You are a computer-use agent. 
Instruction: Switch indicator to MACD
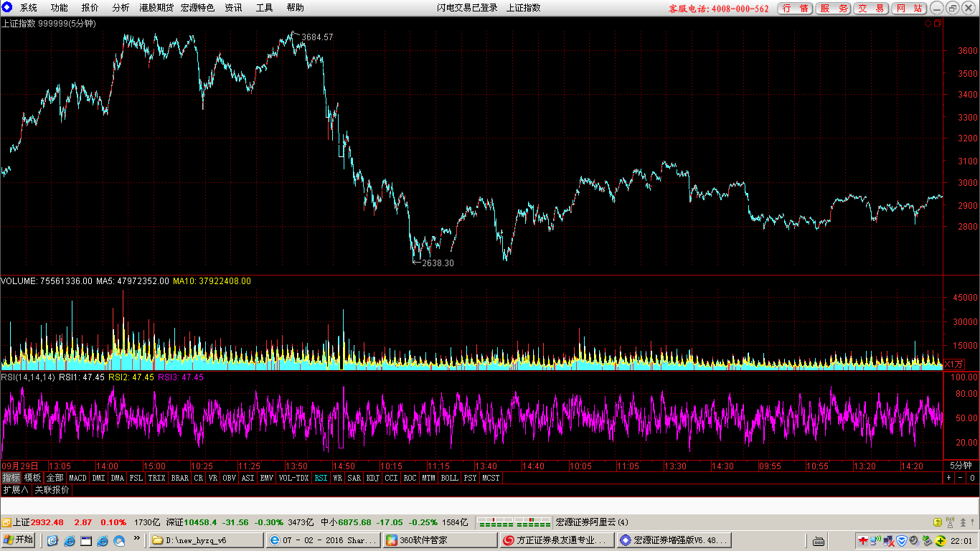coord(77,478)
